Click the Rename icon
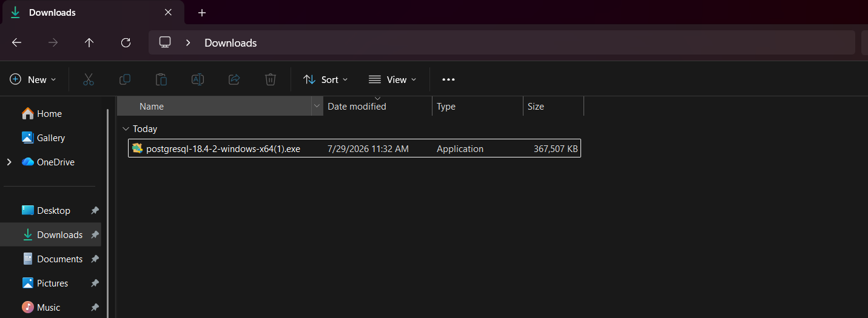This screenshot has height=318, width=868. 198,79
